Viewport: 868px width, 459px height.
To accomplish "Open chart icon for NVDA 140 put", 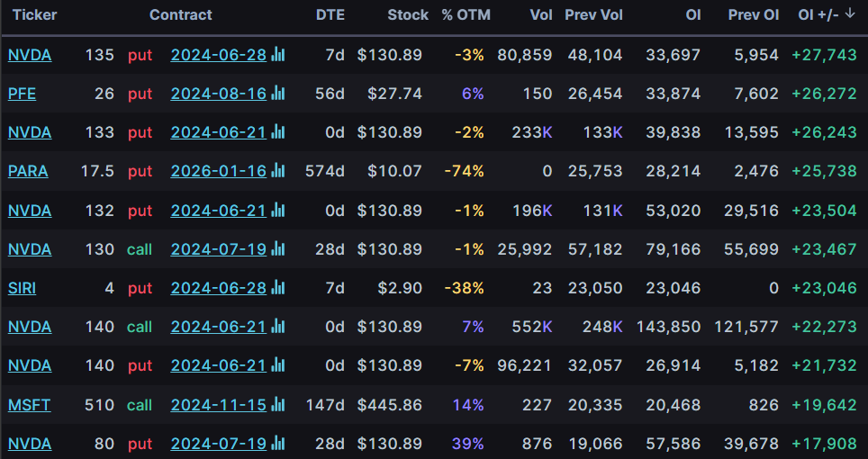I will pyautogui.click(x=278, y=365).
